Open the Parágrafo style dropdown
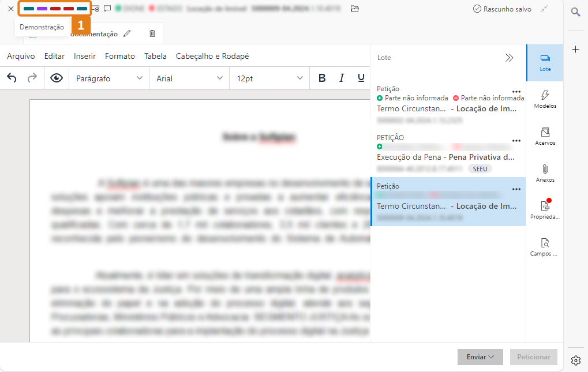The image size is (588, 372). point(109,78)
